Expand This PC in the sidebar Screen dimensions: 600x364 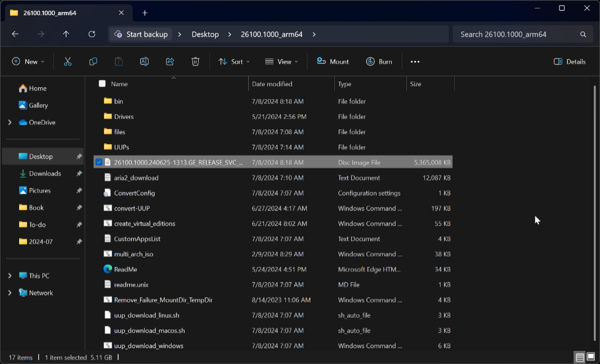9,276
